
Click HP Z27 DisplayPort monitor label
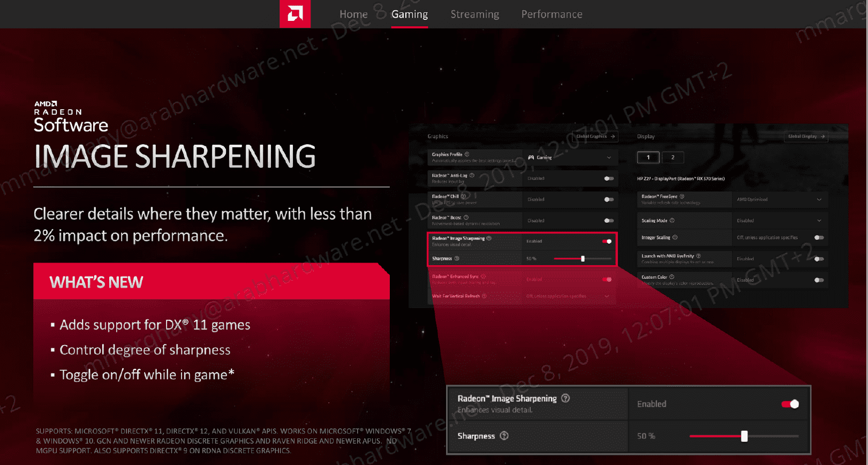pyautogui.click(x=681, y=178)
